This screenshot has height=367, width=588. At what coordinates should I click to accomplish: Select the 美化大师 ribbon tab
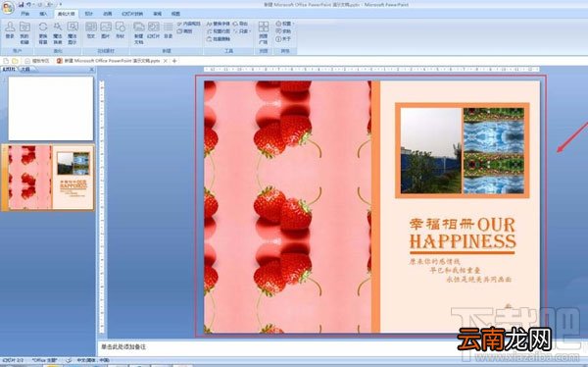(x=66, y=14)
